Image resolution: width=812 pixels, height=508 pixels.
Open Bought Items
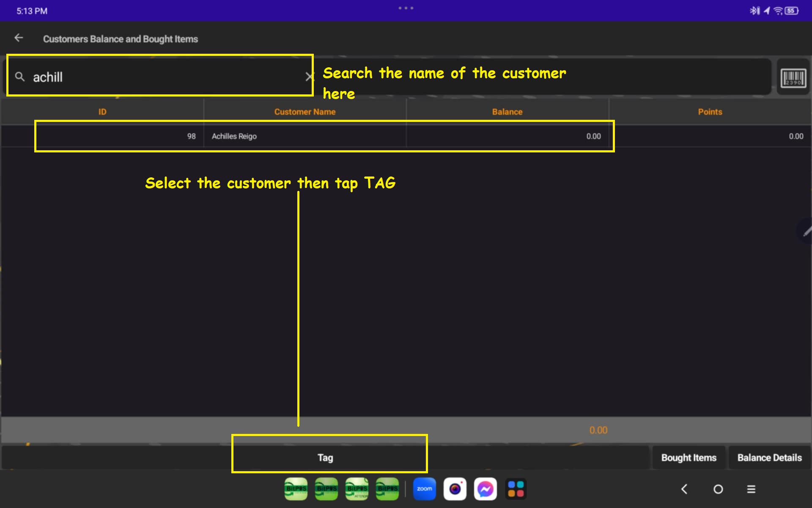(689, 458)
